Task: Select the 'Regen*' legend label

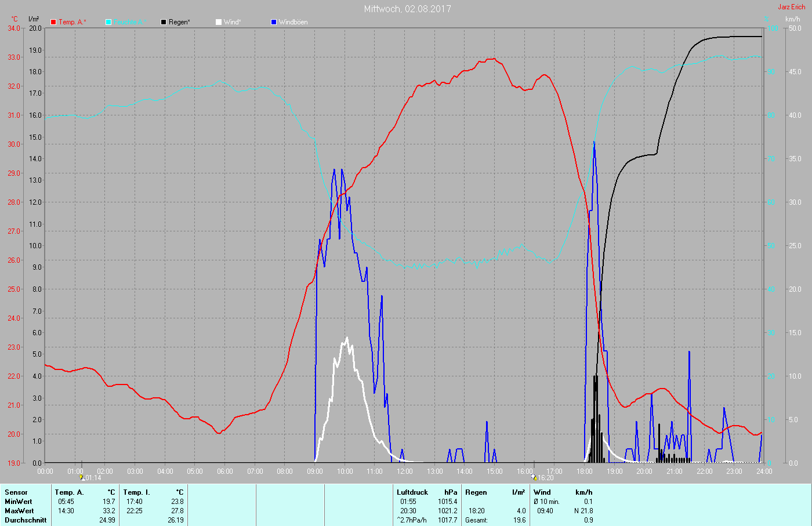Action: tap(180, 22)
